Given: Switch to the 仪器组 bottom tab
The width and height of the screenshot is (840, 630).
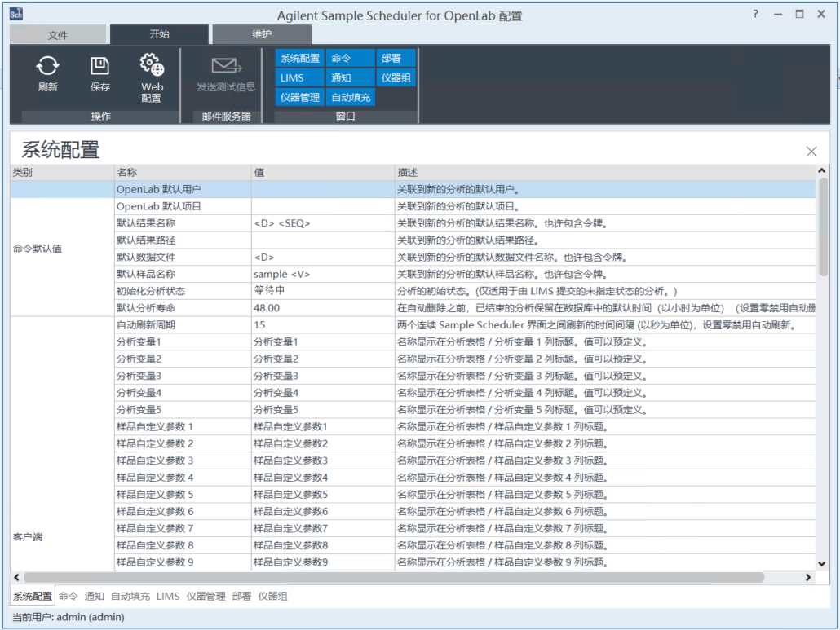Looking at the screenshot, I should 272,597.
